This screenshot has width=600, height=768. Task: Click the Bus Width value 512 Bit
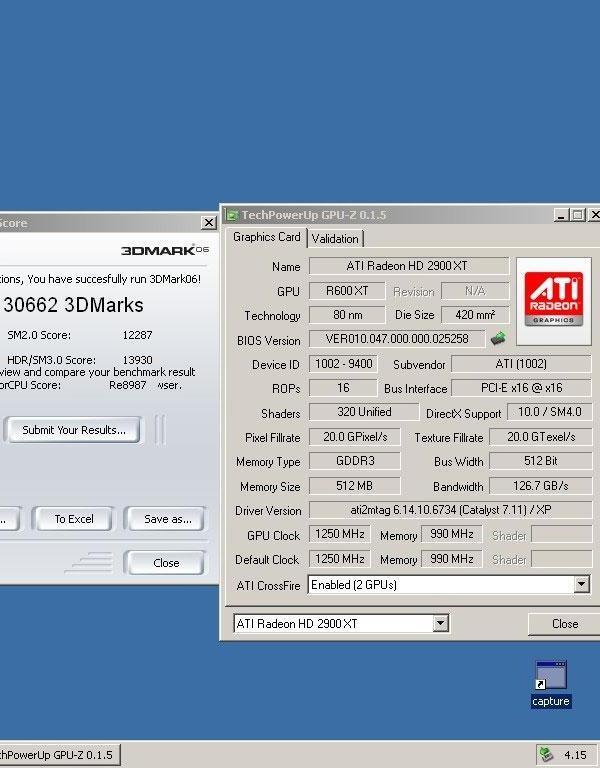[541, 461]
